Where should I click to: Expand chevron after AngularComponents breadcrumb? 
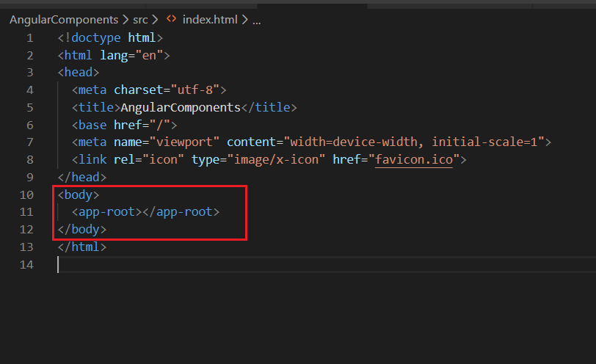(126, 20)
